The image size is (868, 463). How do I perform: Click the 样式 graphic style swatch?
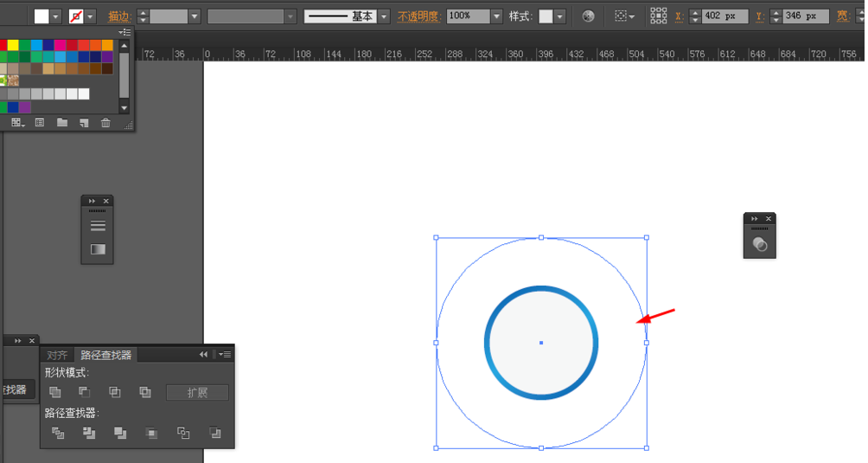click(x=546, y=16)
